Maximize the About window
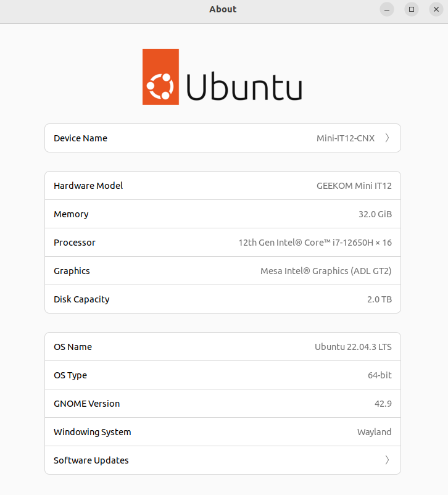448x495 pixels. point(412,9)
